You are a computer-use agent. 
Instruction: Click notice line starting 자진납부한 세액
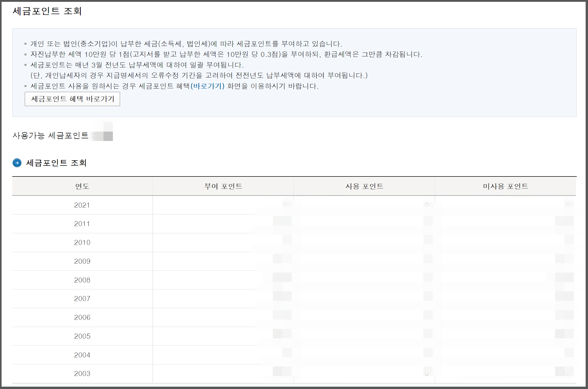(226, 54)
